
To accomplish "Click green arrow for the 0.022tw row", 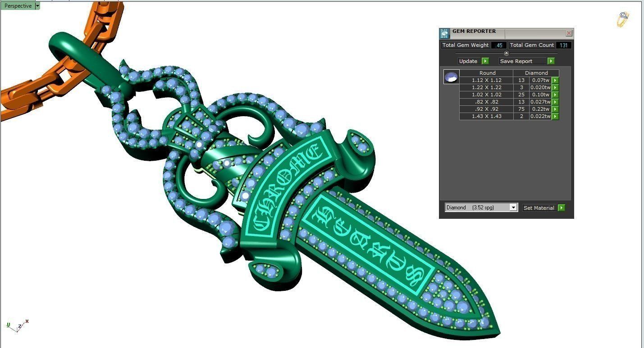I will pyautogui.click(x=555, y=116).
